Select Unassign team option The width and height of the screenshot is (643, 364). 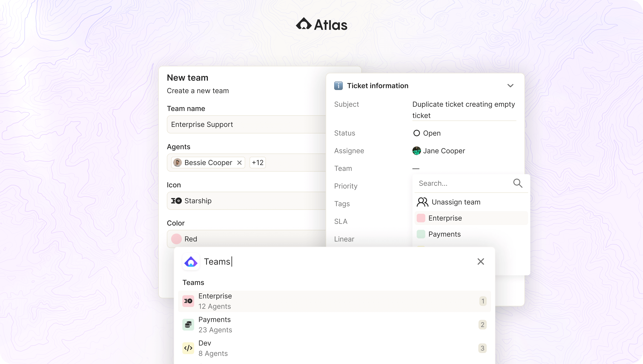[471, 202]
